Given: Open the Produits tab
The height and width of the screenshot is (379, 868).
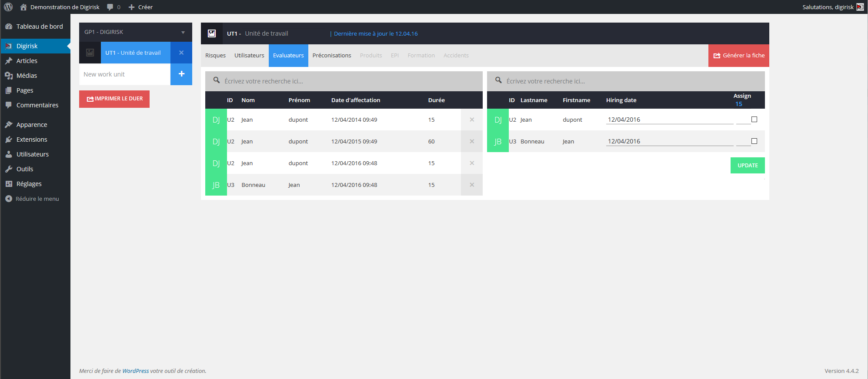Looking at the screenshot, I should [x=371, y=56].
